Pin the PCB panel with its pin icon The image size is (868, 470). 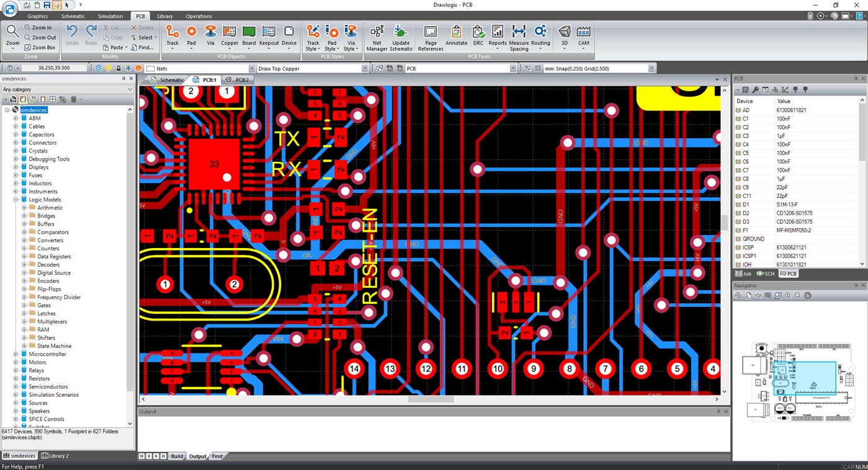point(857,78)
